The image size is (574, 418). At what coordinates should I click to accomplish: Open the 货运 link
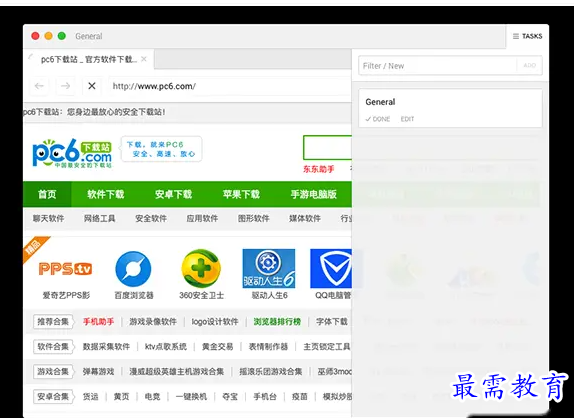coord(90,396)
